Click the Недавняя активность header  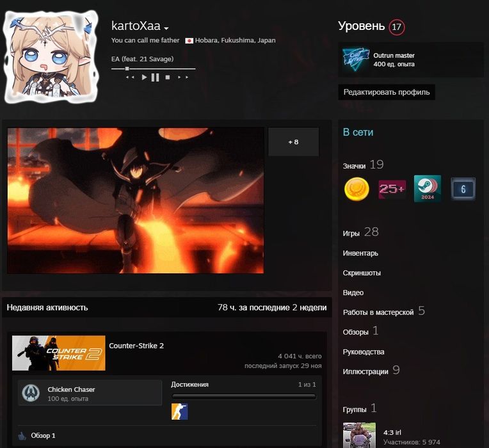coord(47,307)
